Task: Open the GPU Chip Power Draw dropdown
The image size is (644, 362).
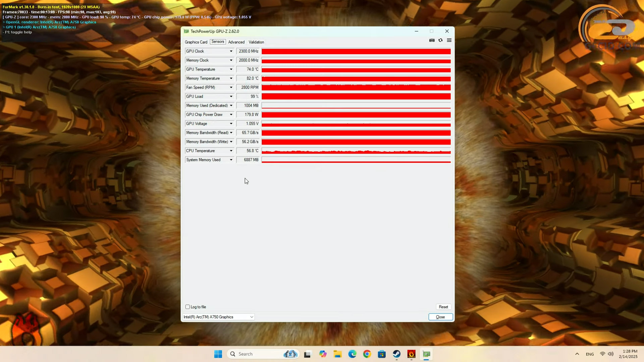Action: coord(231,115)
